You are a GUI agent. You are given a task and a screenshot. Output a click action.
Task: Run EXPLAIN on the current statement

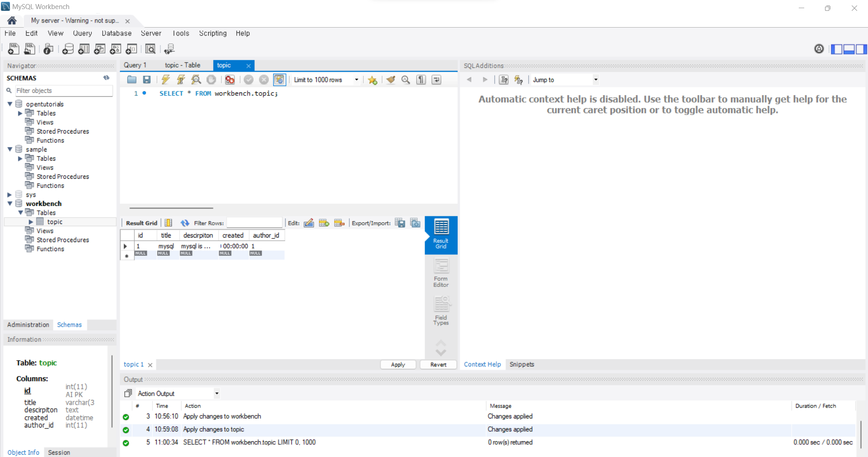(x=196, y=80)
